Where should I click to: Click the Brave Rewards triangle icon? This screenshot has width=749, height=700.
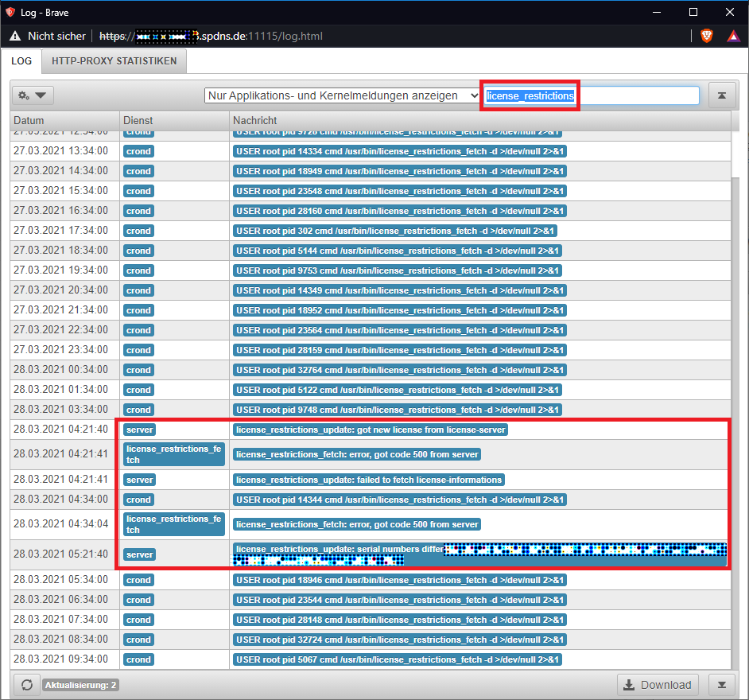click(x=732, y=36)
